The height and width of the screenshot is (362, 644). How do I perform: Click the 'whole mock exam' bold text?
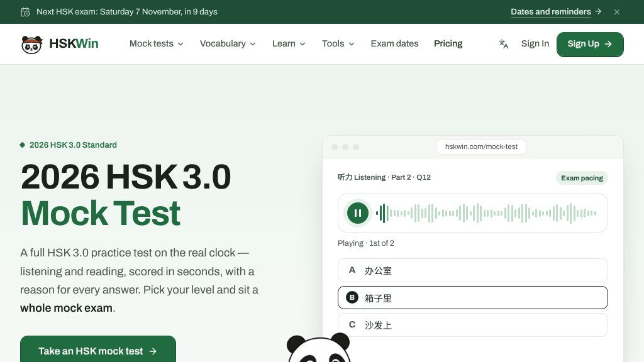click(x=66, y=308)
